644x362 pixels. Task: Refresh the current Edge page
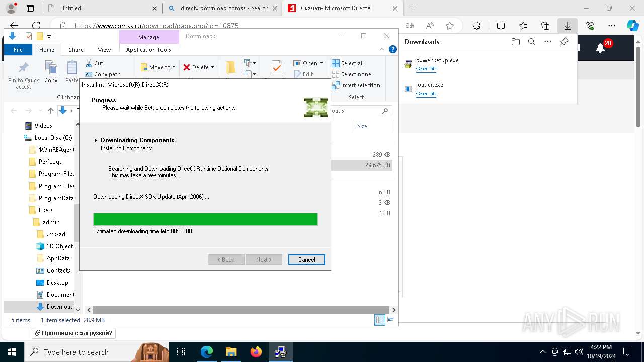[x=36, y=26]
